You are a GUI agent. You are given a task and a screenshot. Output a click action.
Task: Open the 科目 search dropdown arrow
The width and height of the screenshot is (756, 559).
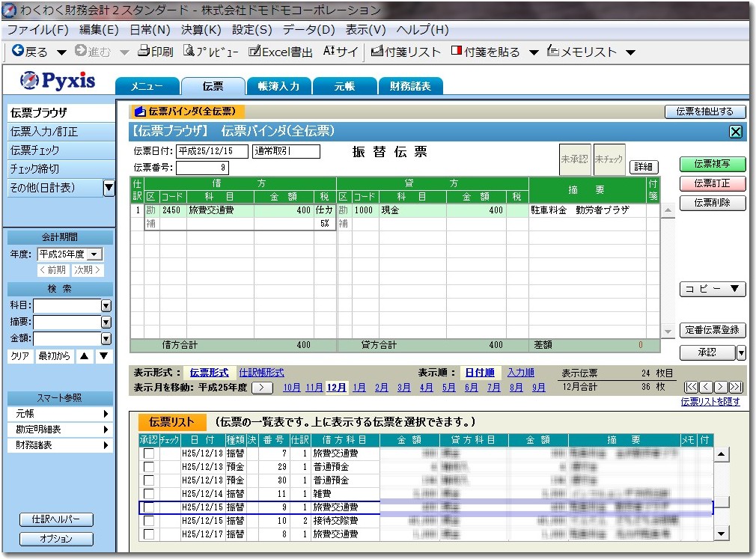106,305
